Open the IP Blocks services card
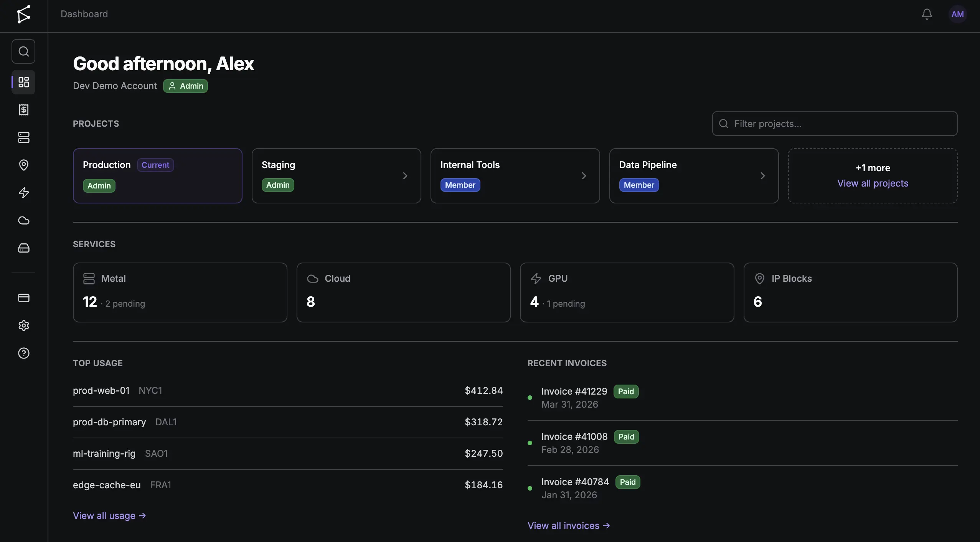Screen dimensions: 980x542 [x=851, y=292]
